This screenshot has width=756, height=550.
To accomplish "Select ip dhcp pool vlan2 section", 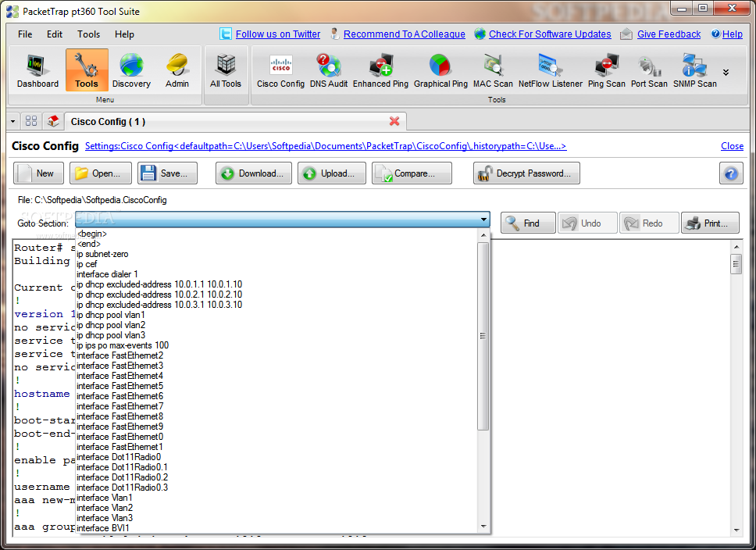I will click(x=276, y=325).
